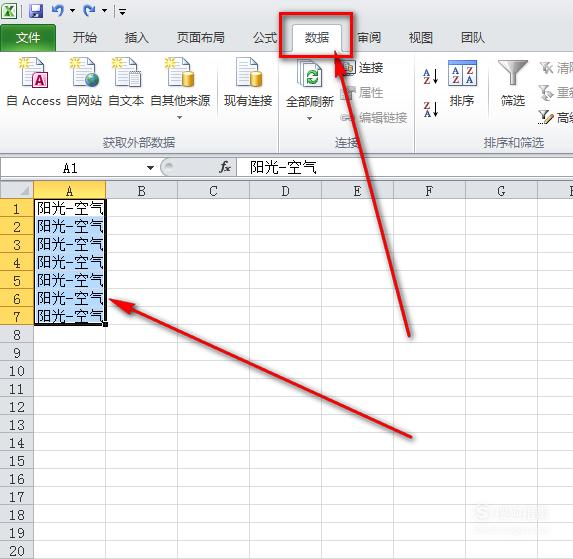Import data 自网站
This screenshot has width=573, height=559.
(x=84, y=82)
